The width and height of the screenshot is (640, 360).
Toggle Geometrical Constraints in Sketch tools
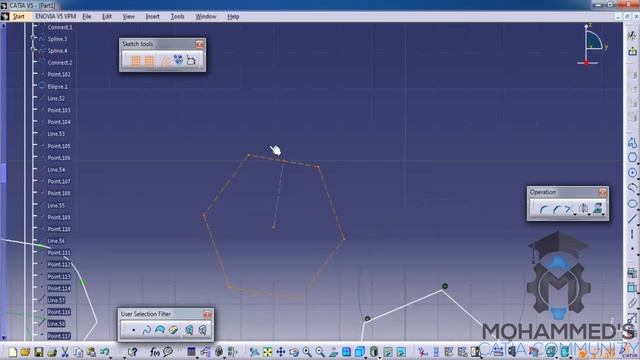tap(178, 60)
